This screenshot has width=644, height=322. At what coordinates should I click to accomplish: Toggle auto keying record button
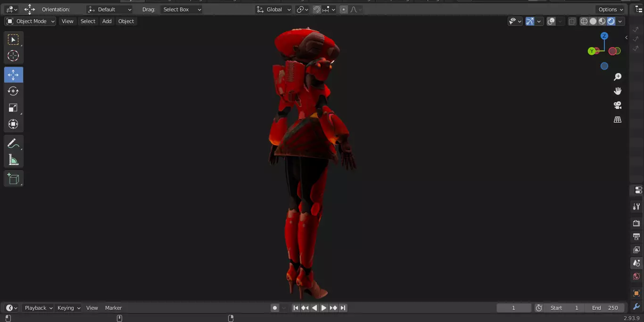click(275, 308)
